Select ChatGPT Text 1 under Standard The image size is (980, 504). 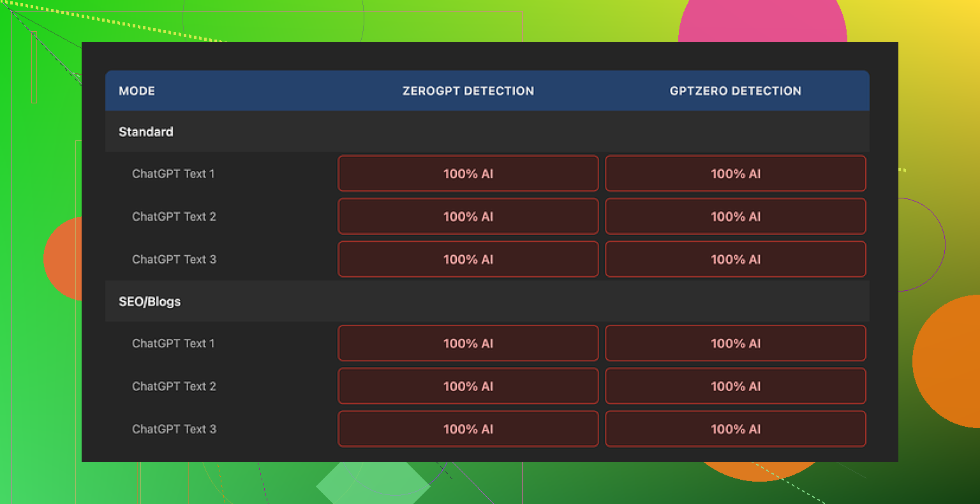tap(174, 174)
